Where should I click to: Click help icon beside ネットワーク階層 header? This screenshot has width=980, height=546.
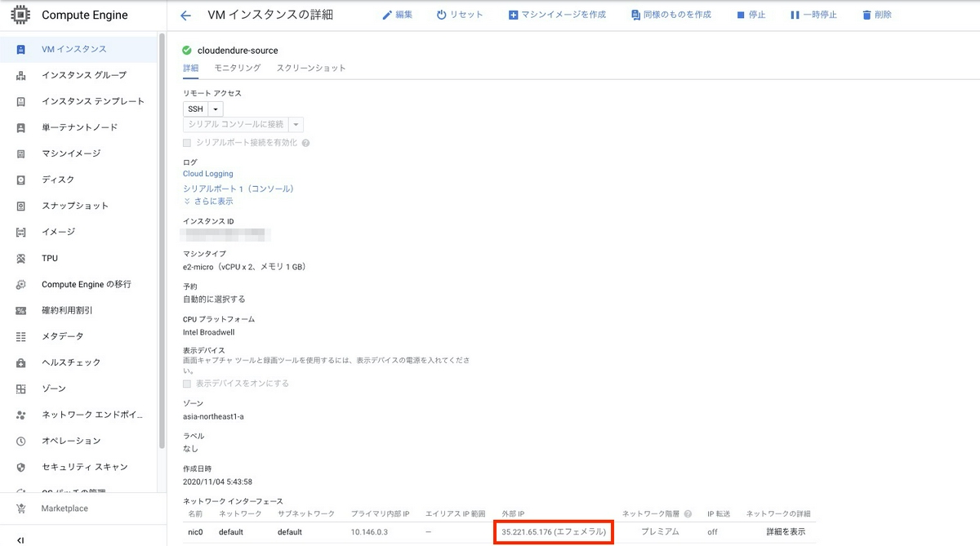coord(688,514)
